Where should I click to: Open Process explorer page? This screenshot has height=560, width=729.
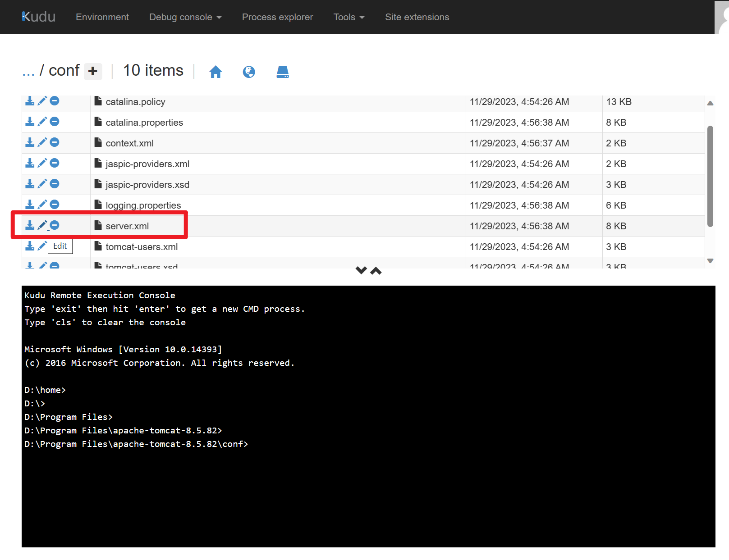click(277, 17)
